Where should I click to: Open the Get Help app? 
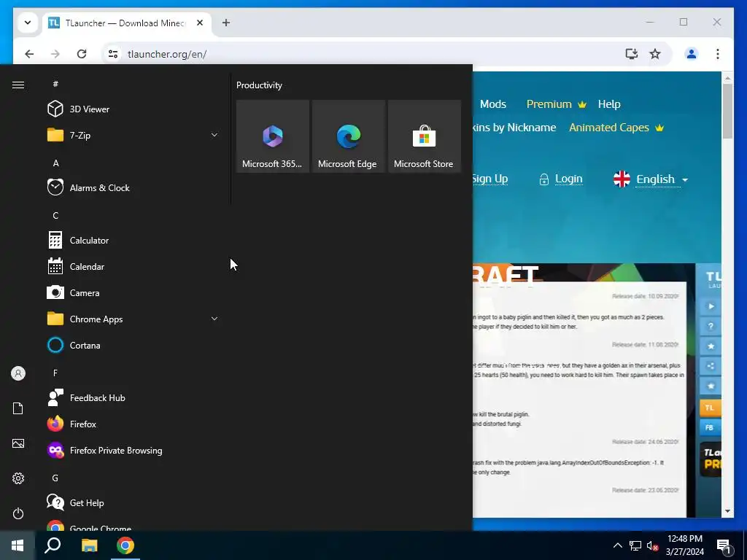pyautogui.click(x=133, y=503)
